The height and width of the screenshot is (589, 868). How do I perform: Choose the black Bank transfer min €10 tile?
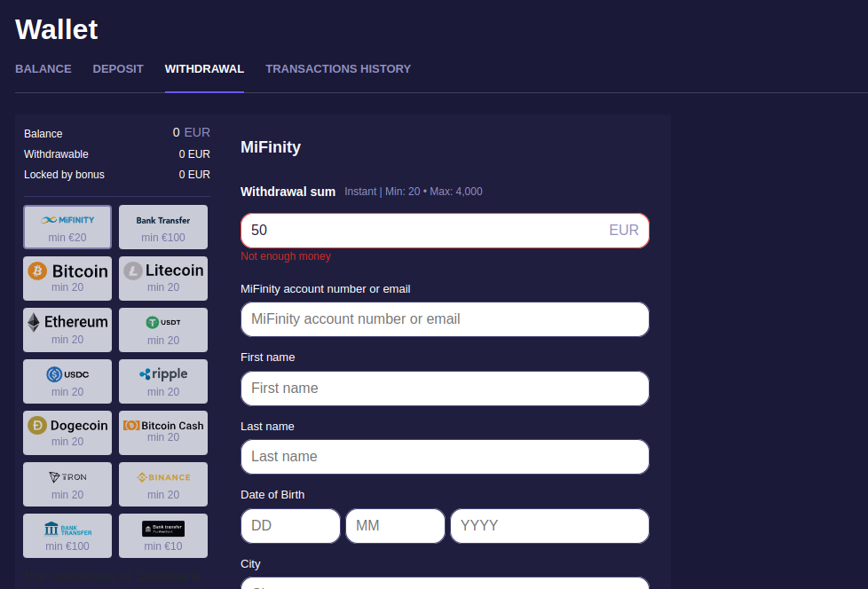(x=163, y=536)
